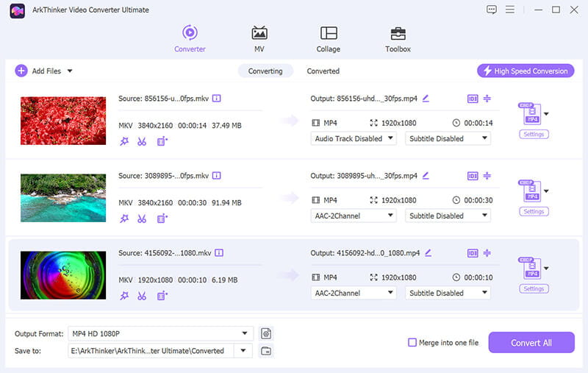Screen dimensions: 588x373
Task: Edit ID3 metadata for 4156092 output
Action: click(x=473, y=253)
